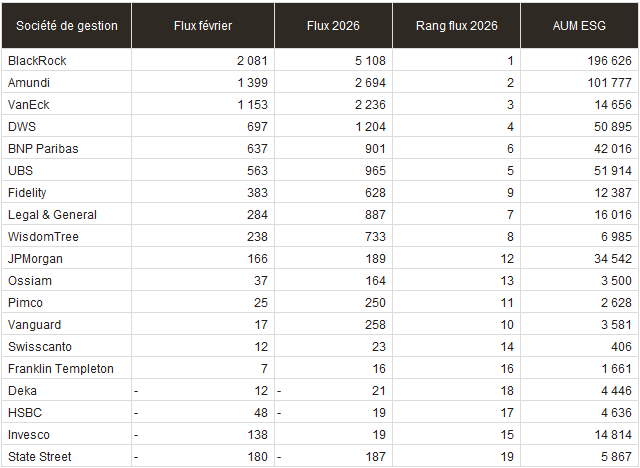Select the VanEck name cell
The height and width of the screenshot is (468, 640).
pos(28,105)
